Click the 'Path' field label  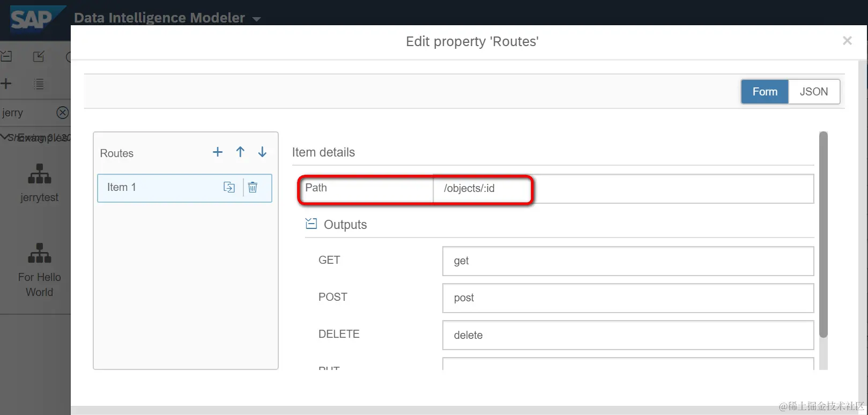tap(316, 188)
